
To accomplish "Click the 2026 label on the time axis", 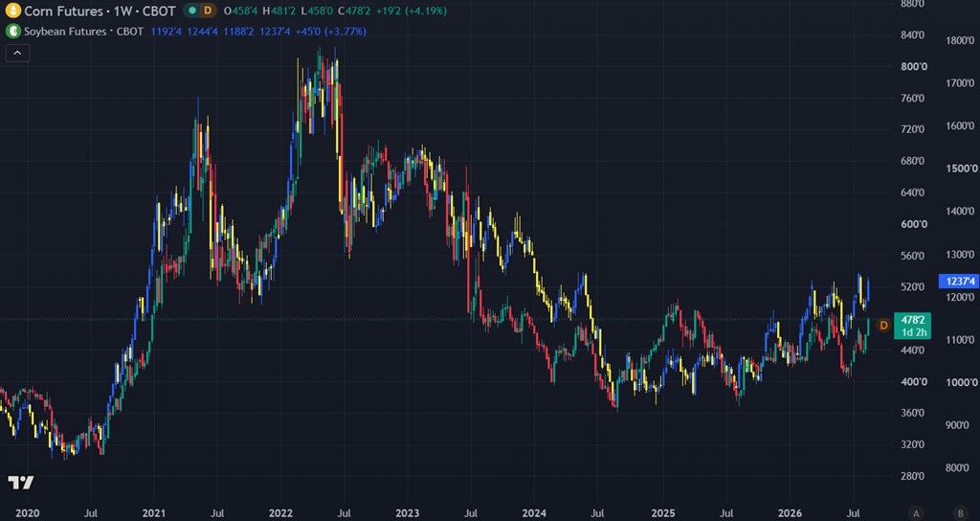I will tap(790, 513).
